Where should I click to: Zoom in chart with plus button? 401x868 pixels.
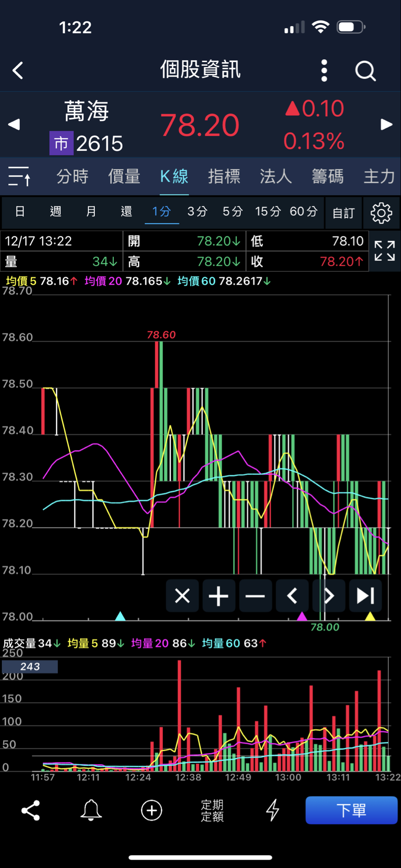tap(219, 596)
